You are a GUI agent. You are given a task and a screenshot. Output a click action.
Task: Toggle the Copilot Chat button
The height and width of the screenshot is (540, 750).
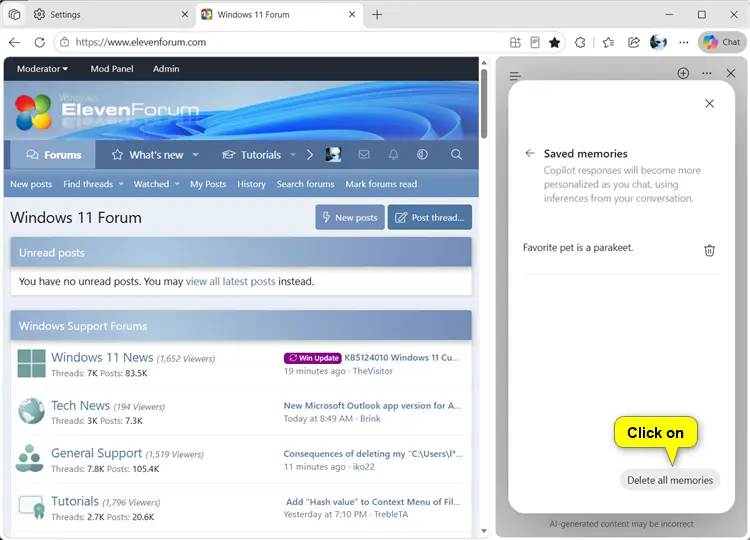[x=722, y=42]
